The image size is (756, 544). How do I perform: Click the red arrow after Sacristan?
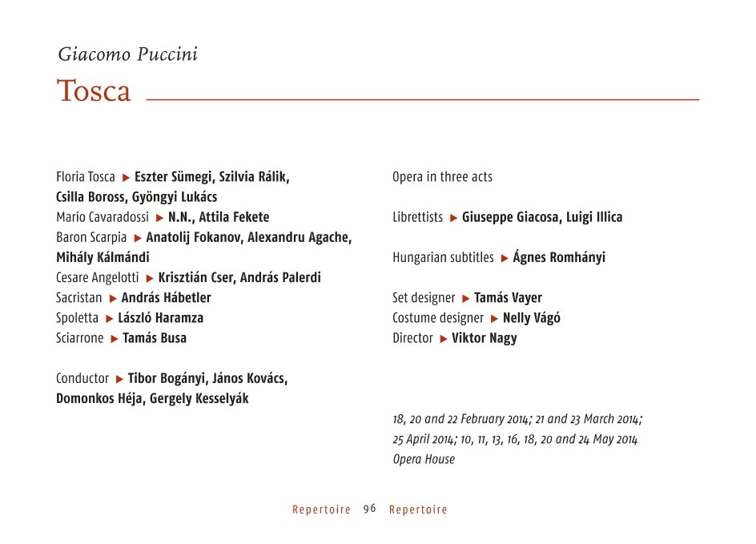click(x=113, y=299)
